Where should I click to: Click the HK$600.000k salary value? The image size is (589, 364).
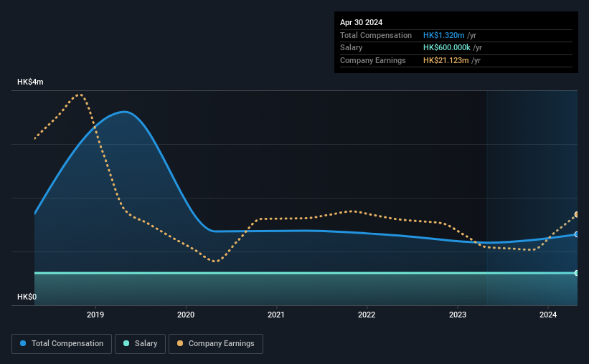447,48
